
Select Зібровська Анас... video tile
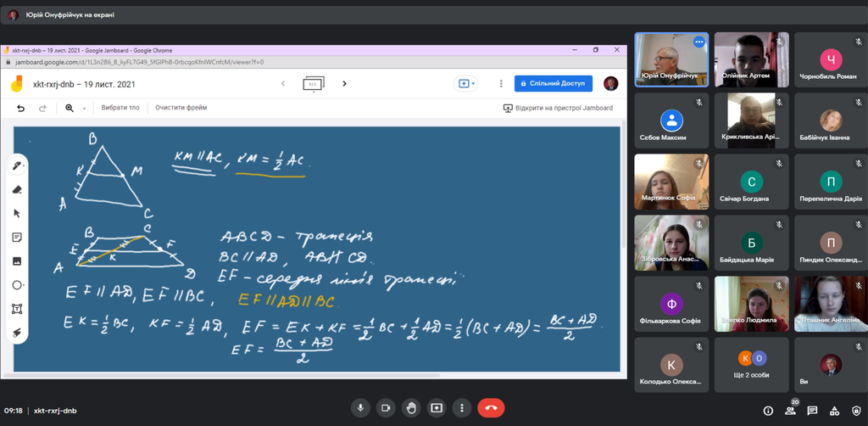click(x=671, y=243)
